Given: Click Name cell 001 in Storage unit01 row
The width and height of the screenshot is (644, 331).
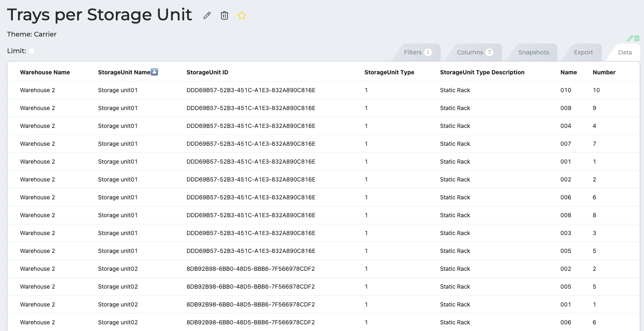Looking at the screenshot, I should pos(566,162).
